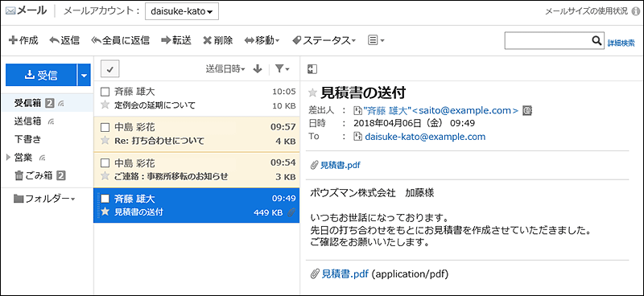Open the advanced search (詳細検索) link
Image resolution: width=644 pixels, height=296 pixels.
pos(621,43)
